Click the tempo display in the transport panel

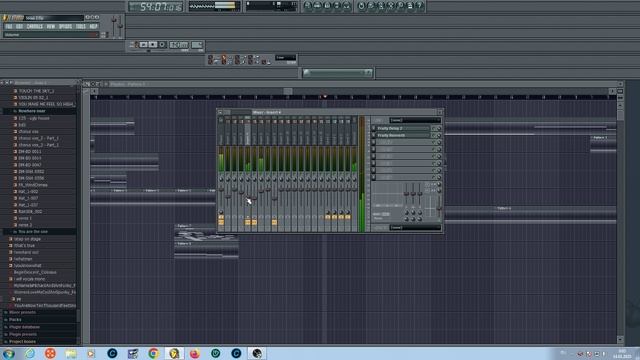(179, 44)
